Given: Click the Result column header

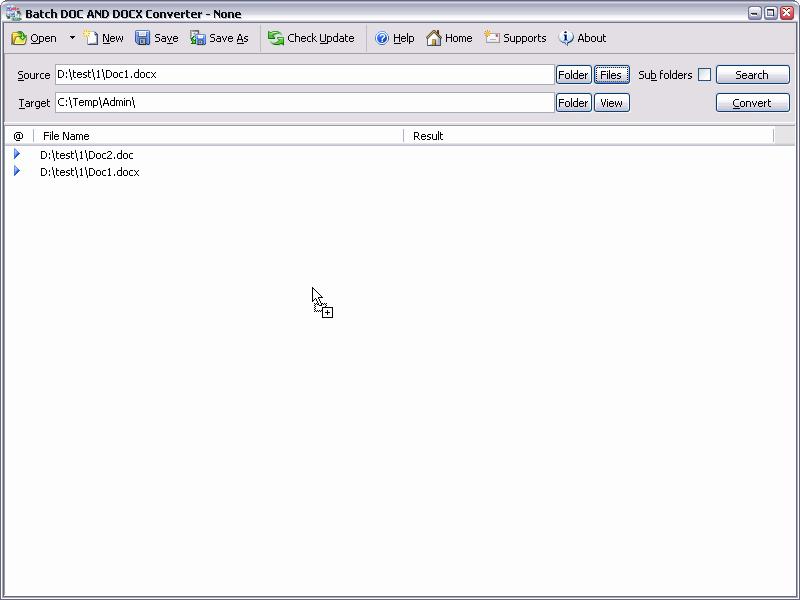Looking at the screenshot, I should [x=589, y=136].
